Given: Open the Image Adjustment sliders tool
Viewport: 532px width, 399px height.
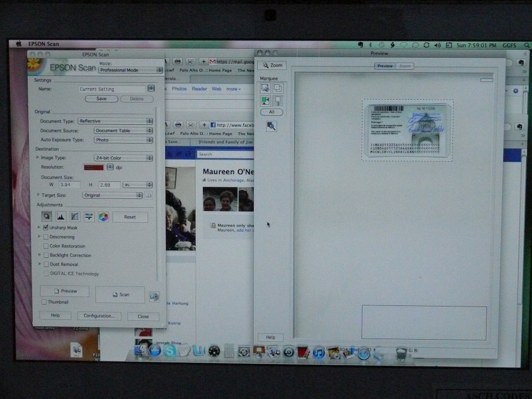Looking at the screenshot, I should point(89,216).
